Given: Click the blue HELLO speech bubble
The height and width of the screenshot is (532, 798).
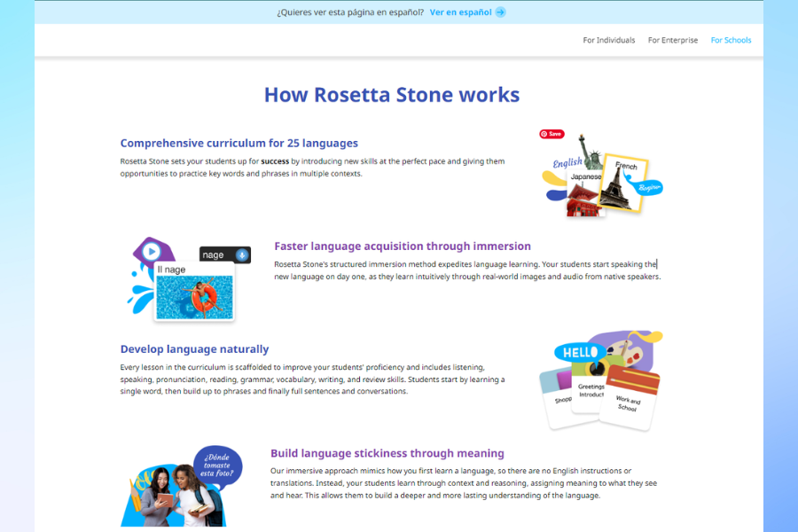Looking at the screenshot, I should point(580,352).
